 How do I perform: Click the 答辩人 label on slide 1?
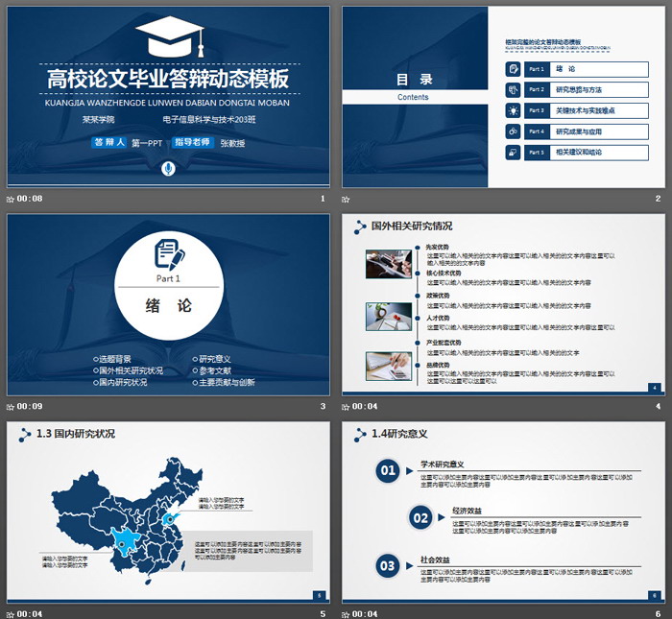[109, 142]
